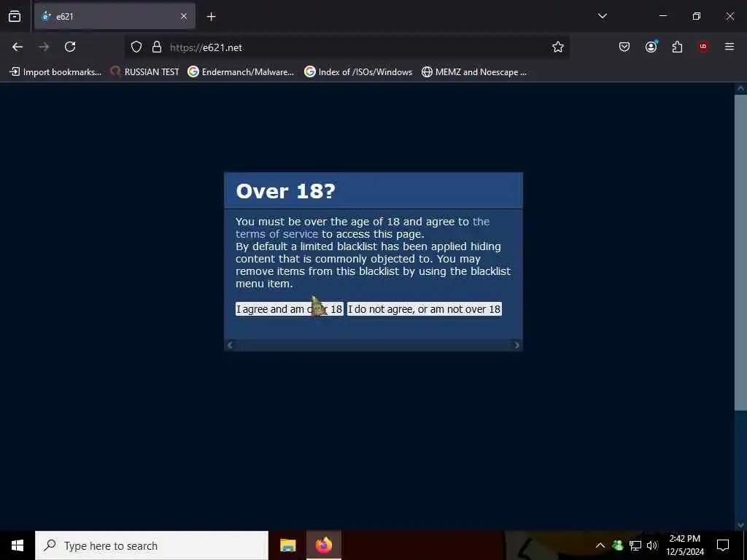This screenshot has height=560, width=747.
Task: Reload the current page
Action: [70, 47]
